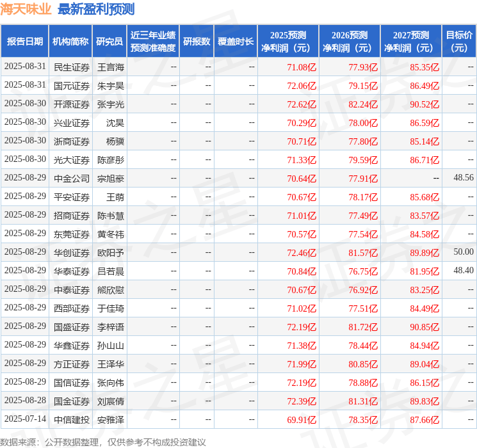Click the 2027预测净利润 column header
Viewport: 477px width, 448px height.
[x=410, y=42]
